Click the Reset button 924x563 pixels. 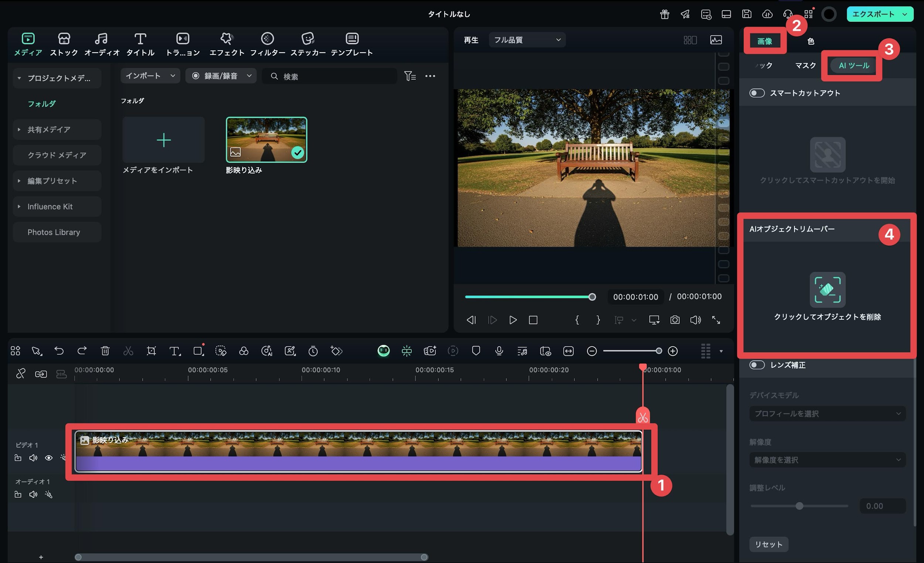[x=769, y=544]
